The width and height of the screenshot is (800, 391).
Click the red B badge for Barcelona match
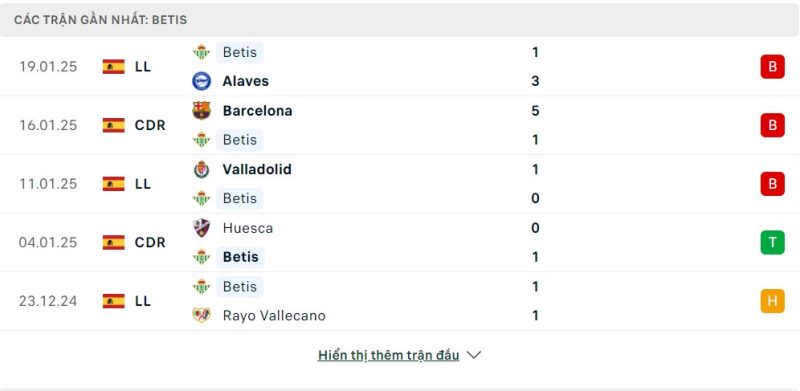tap(772, 125)
